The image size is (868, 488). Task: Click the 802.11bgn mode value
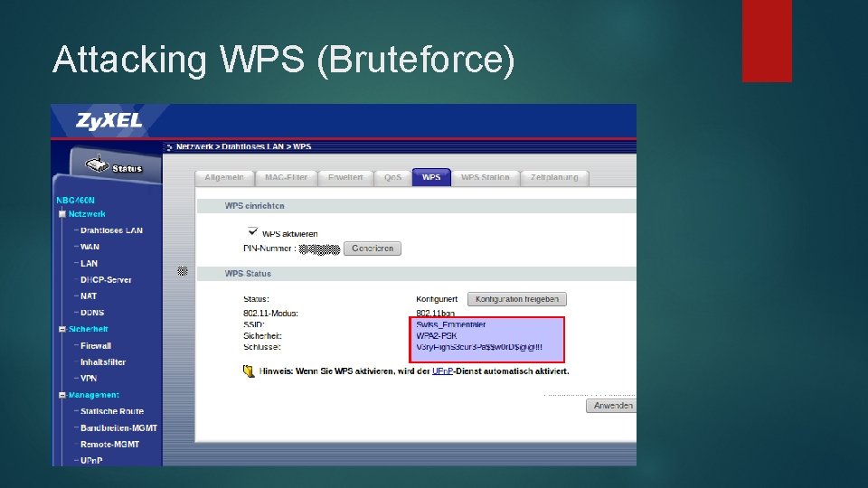[435, 314]
